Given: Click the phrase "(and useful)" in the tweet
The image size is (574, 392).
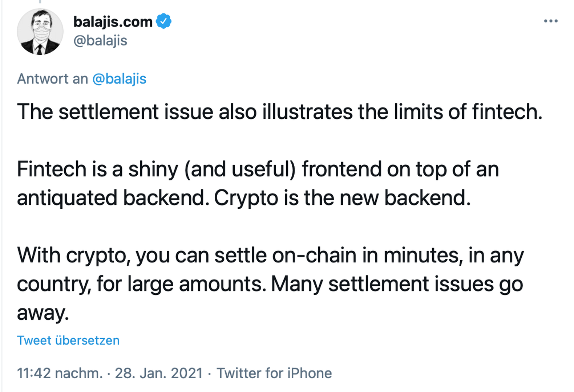Looking at the screenshot, I should pos(240,169).
